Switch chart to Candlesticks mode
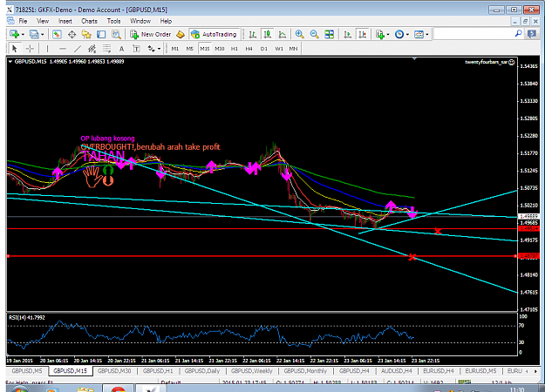 point(268,34)
